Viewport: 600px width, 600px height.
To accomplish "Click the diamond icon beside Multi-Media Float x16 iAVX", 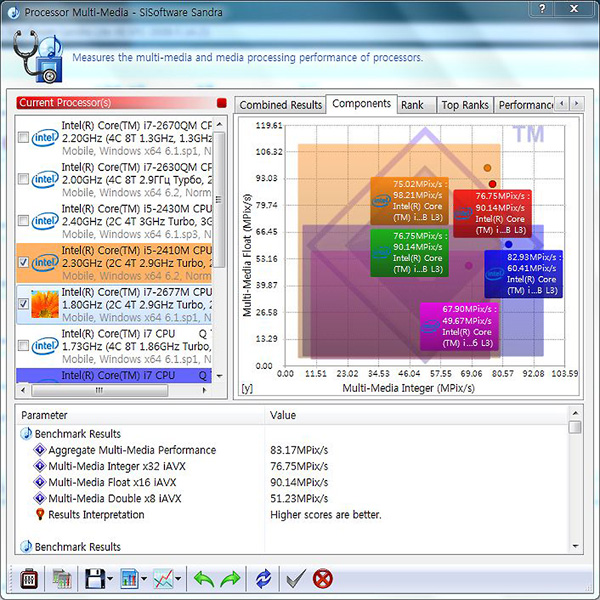I will click(40, 482).
